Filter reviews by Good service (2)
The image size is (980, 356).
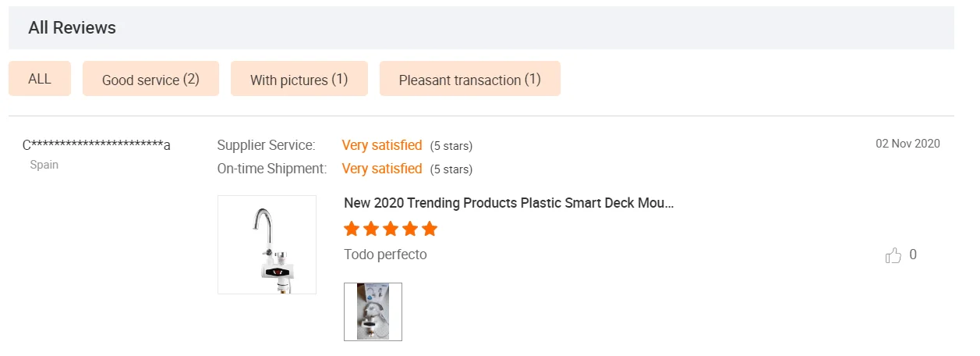tap(150, 80)
